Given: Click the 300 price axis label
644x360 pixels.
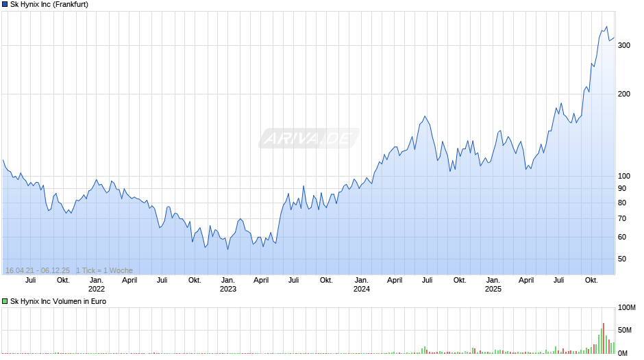Looking at the screenshot, I should 624,46.
